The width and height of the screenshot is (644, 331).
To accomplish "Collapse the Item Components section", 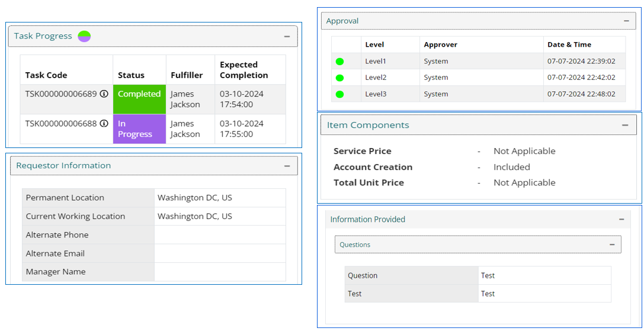I will [625, 125].
